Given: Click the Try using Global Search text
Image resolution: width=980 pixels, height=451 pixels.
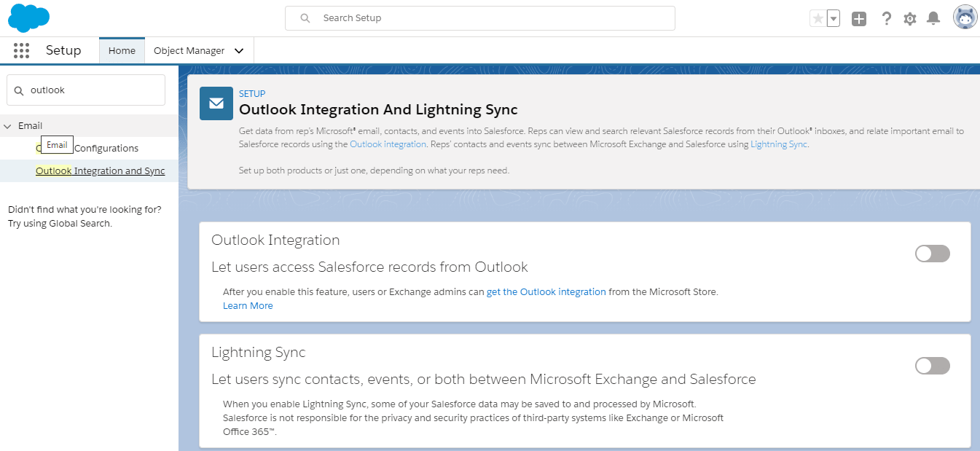Looking at the screenshot, I should [60, 224].
